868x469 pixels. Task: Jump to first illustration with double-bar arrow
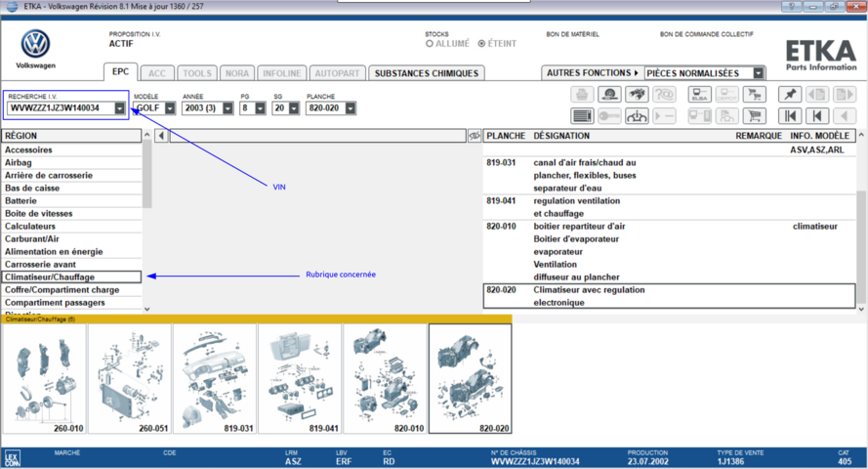click(790, 116)
